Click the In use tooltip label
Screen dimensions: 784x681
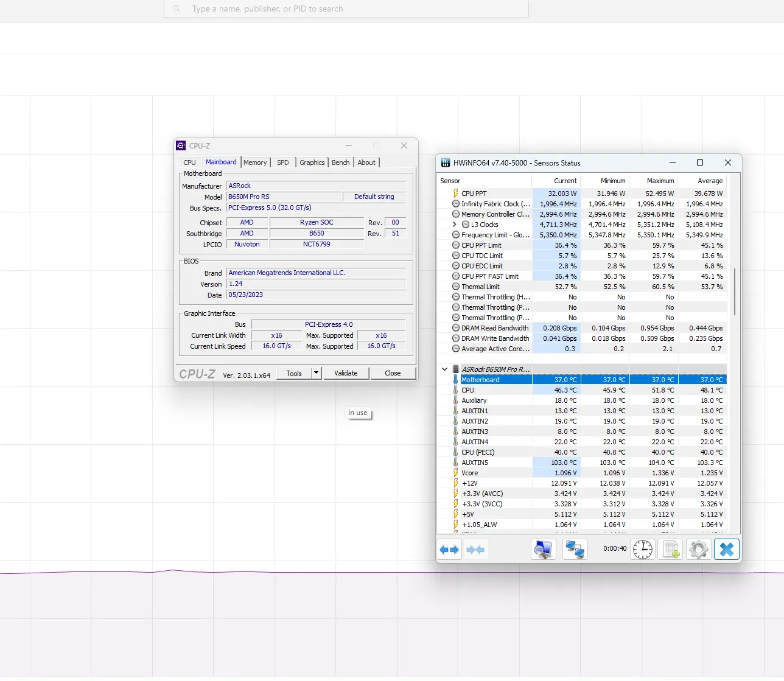358,413
